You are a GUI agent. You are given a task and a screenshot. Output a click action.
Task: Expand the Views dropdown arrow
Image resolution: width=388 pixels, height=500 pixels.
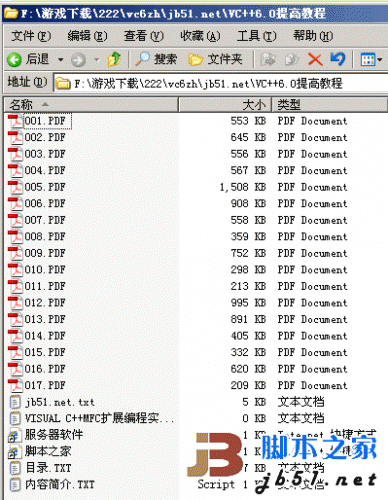(380, 60)
